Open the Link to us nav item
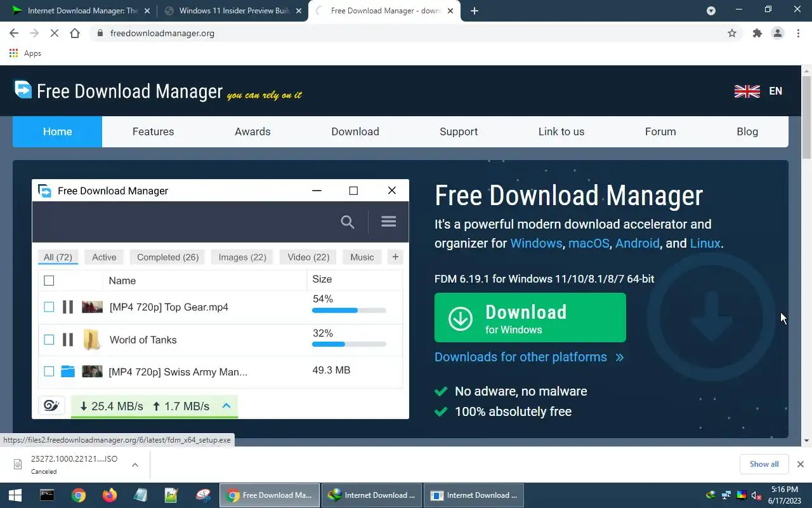 point(561,131)
